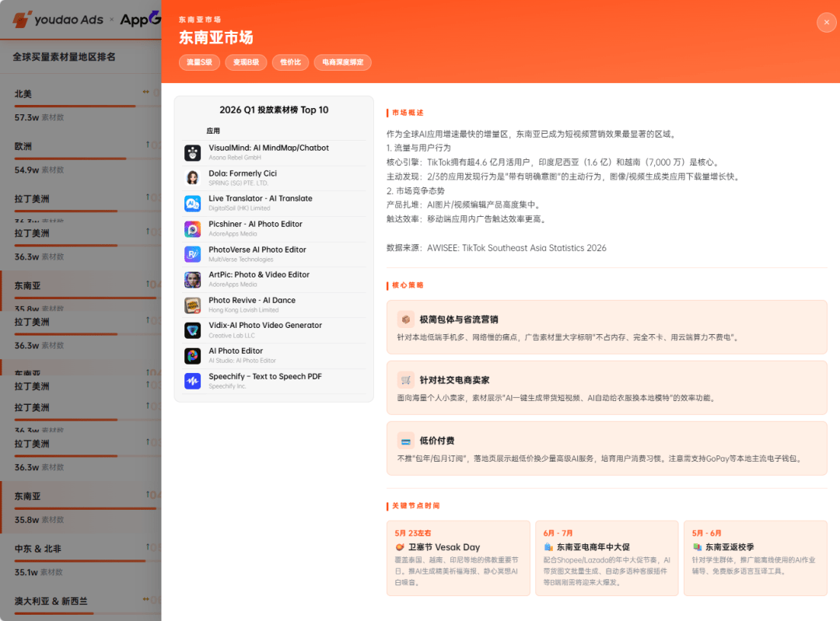Select the Photo Revive AI Dance icon

click(192, 305)
